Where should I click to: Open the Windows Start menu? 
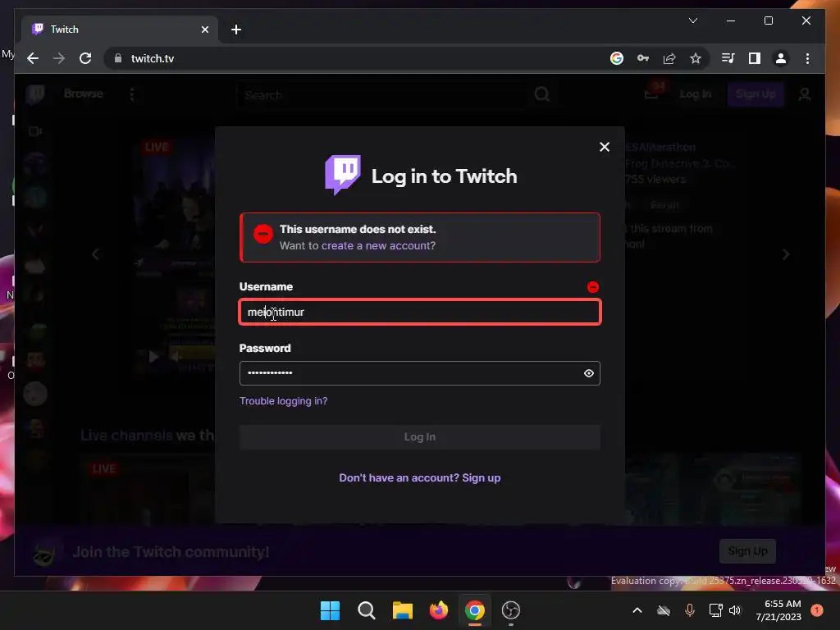pyautogui.click(x=330, y=610)
